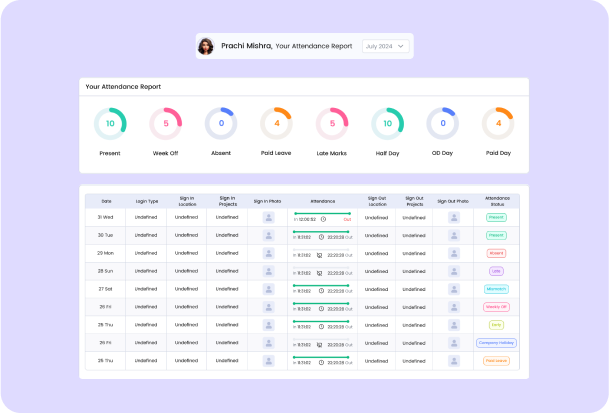The image size is (609, 413).
Task: Click the Mismatch status badge
Action: click(496, 290)
